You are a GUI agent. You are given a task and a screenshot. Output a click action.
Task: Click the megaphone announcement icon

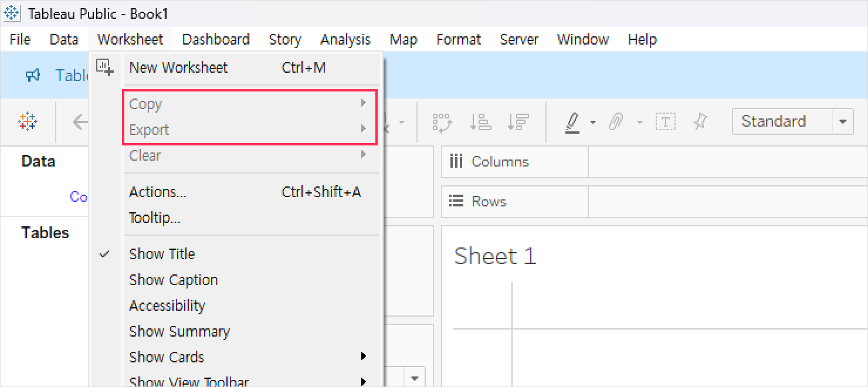[x=33, y=75]
